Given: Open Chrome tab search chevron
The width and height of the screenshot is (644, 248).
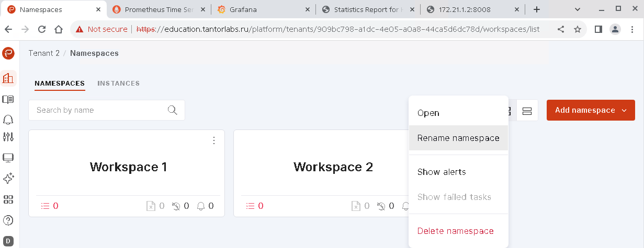Looking at the screenshot, I should [x=577, y=9].
